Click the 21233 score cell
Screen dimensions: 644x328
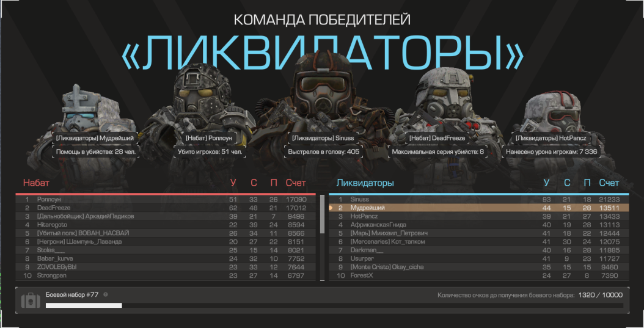pos(609,200)
